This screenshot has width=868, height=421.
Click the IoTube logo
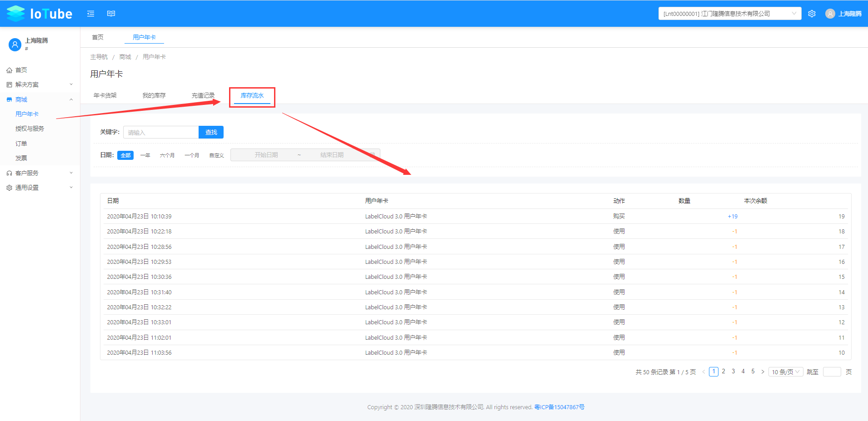40,14
